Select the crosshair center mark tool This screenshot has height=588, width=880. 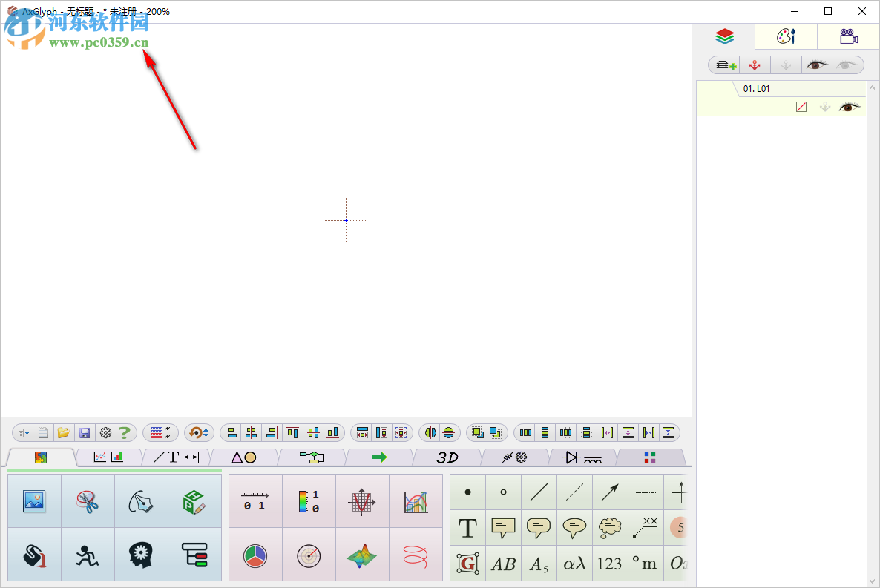[646, 492]
